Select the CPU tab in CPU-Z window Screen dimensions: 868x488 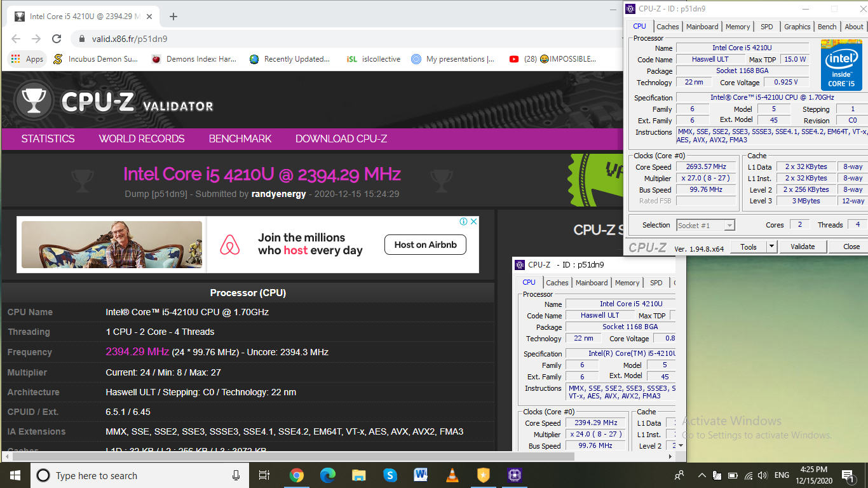[x=640, y=26]
